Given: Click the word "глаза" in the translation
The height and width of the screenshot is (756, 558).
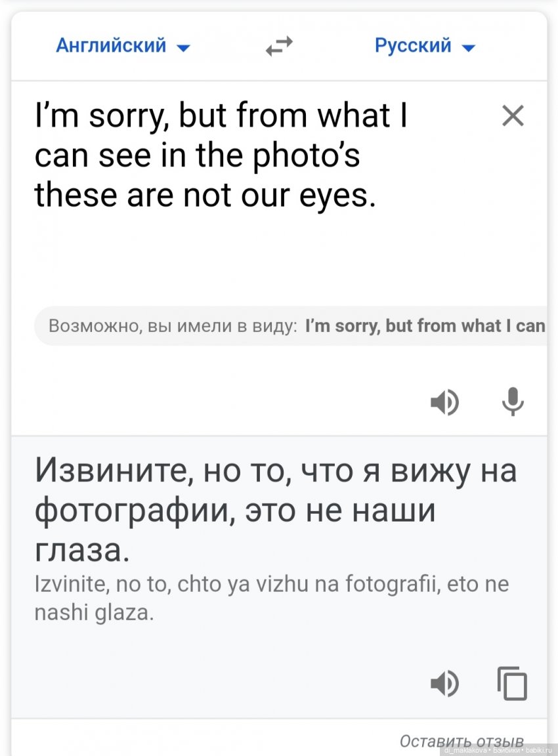Looking at the screenshot, I should [77, 549].
